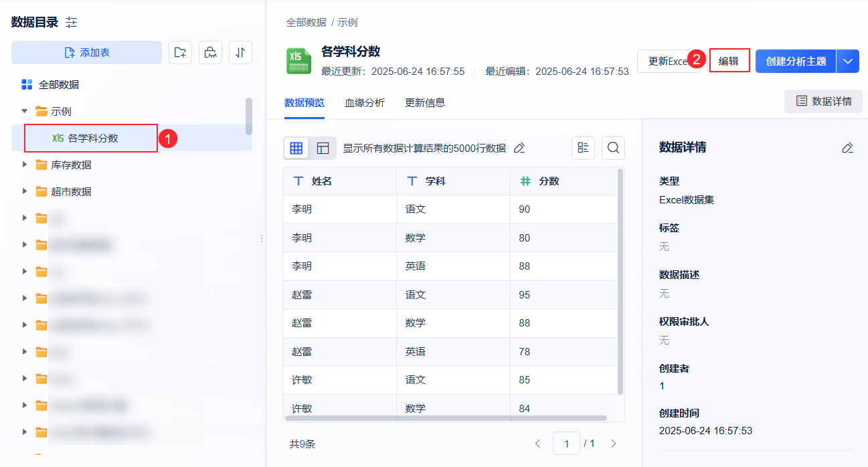Click the cell with score 90

click(x=563, y=209)
